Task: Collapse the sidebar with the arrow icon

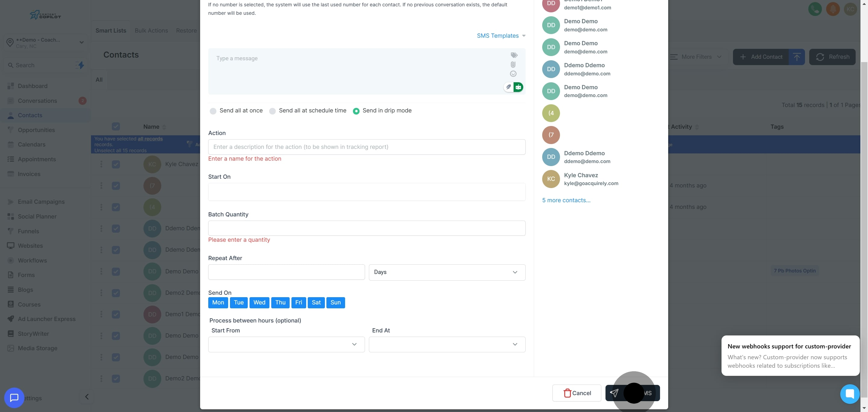Action: click(86, 397)
